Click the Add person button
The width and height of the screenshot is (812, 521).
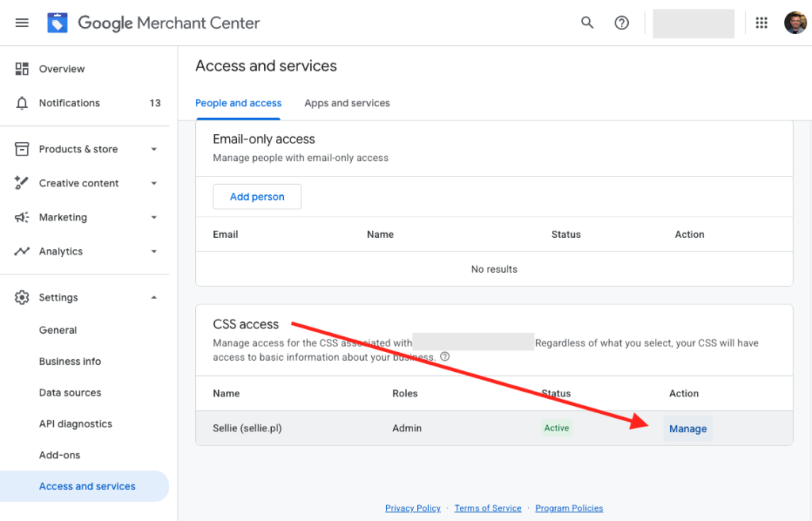click(x=257, y=197)
